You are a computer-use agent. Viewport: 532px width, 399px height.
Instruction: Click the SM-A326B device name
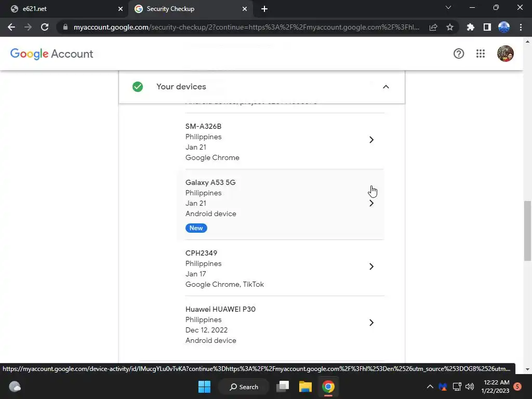pyautogui.click(x=203, y=127)
